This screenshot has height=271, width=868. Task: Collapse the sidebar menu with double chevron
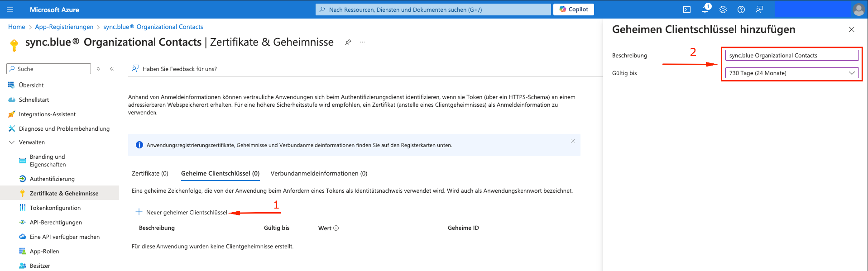coord(112,69)
